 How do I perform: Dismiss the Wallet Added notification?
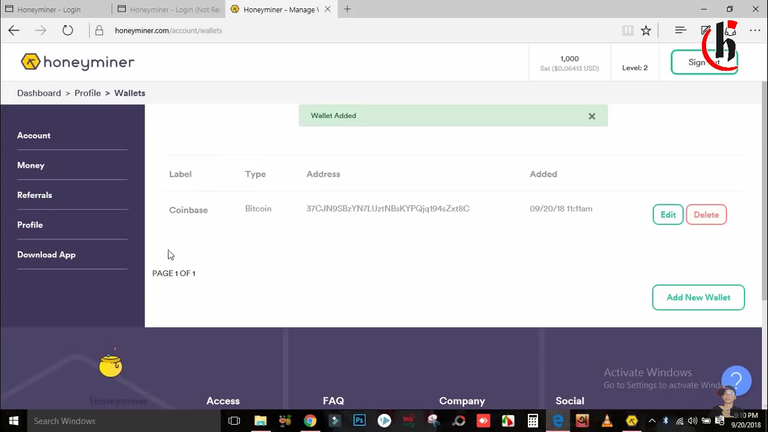coord(592,116)
